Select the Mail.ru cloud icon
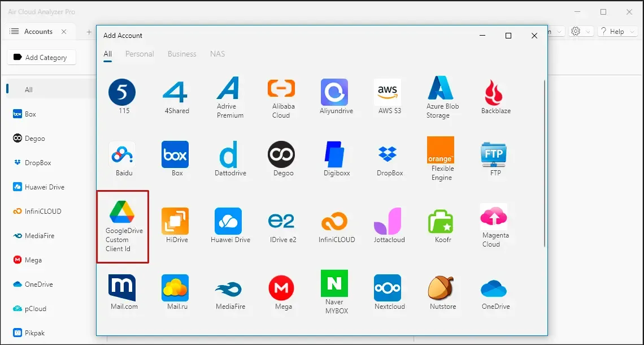Screen dimensions: 644x345 tap(175, 288)
